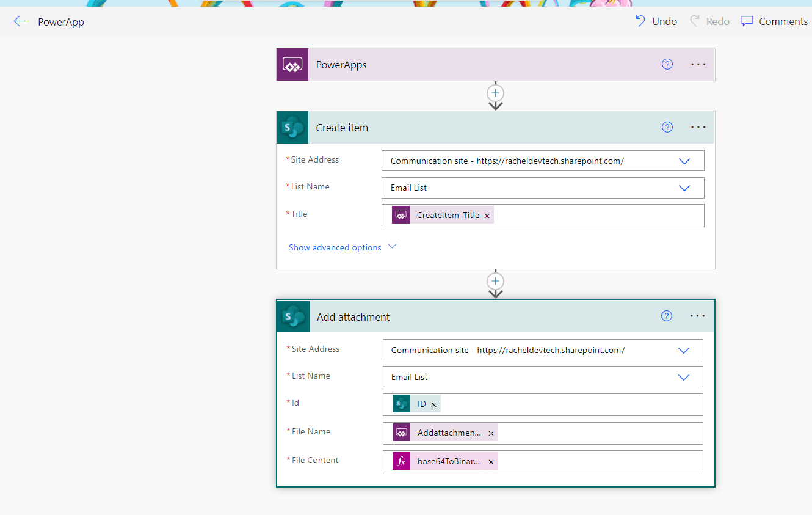Click the back arrow next to PowerApp

tap(20, 22)
